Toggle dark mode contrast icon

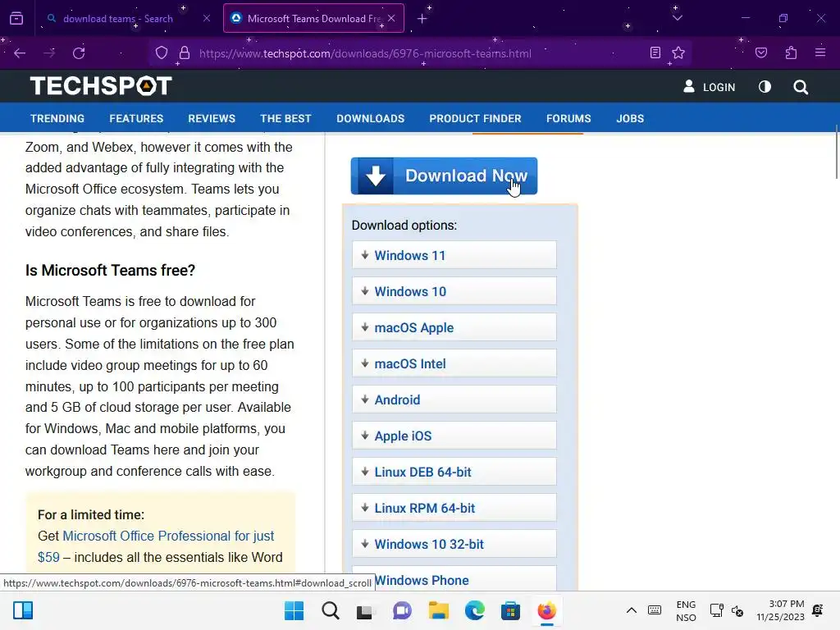(765, 86)
